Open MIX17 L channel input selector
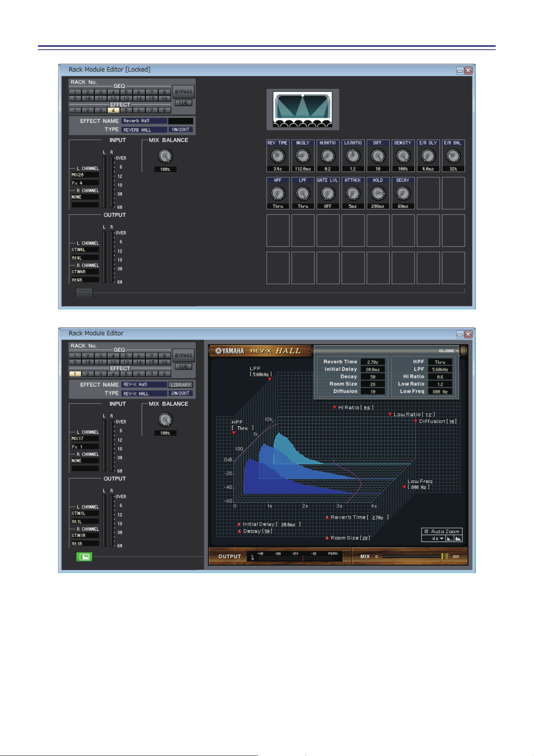The height and width of the screenshot is (756, 534). [85, 439]
